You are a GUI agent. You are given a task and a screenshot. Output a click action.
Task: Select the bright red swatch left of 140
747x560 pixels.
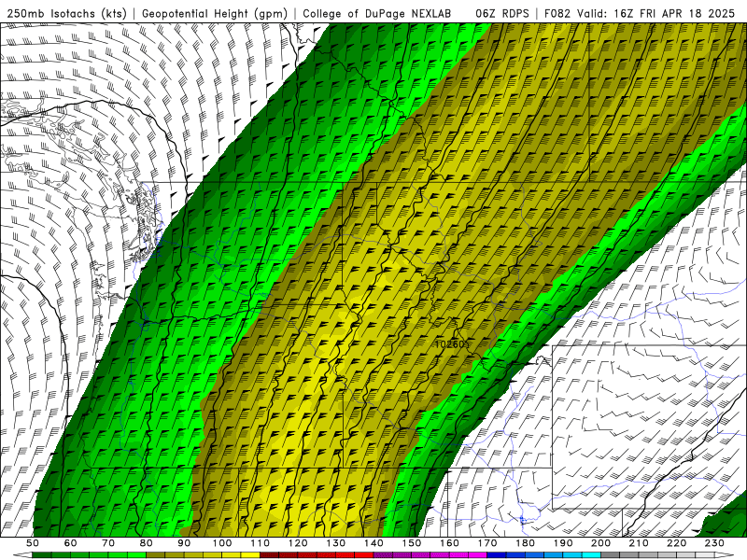coord(364,555)
